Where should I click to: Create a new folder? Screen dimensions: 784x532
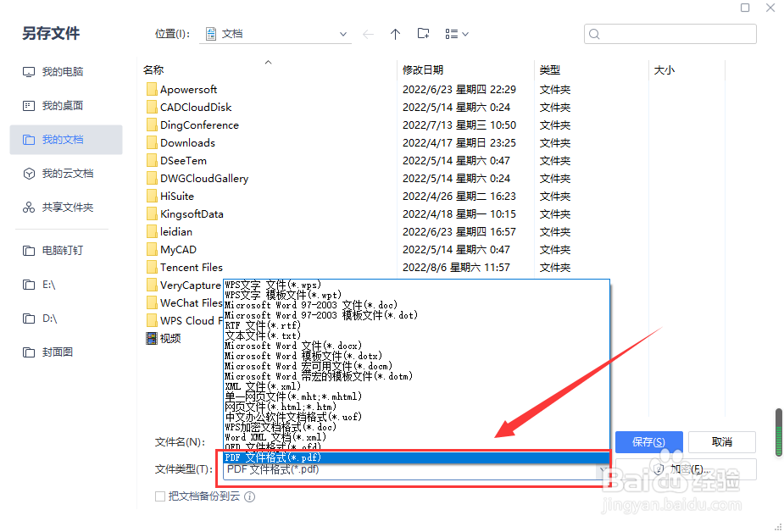coord(423,34)
